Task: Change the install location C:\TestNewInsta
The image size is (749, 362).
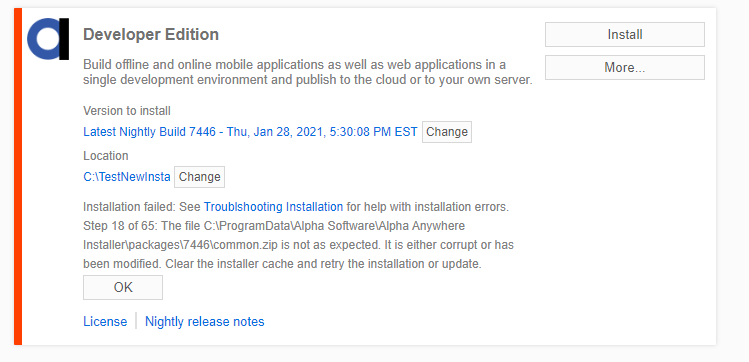Action: (x=199, y=177)
